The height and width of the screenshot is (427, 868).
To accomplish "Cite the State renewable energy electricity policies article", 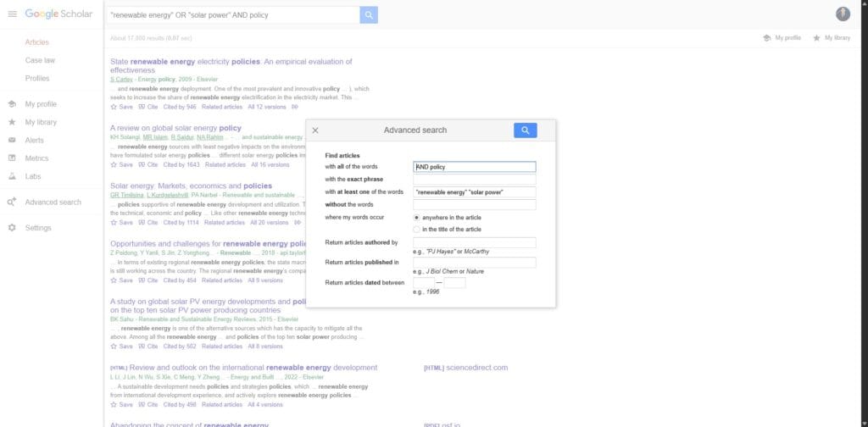I will (x=148, y=107).
